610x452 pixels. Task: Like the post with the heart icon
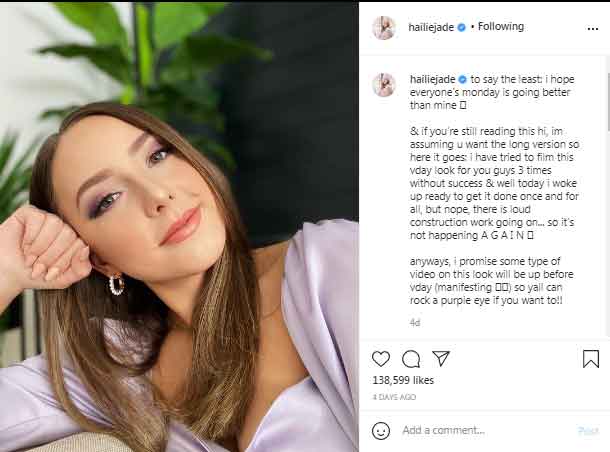(381, 359)
